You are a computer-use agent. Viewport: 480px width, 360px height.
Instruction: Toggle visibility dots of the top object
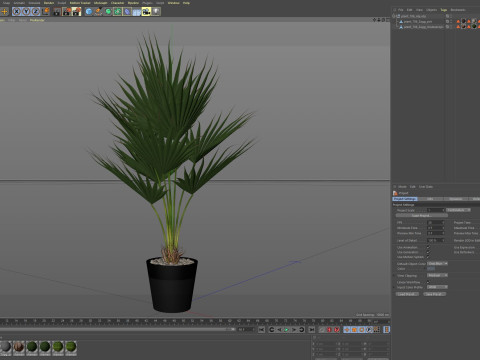pyautogui.click(x=452, y=16)
